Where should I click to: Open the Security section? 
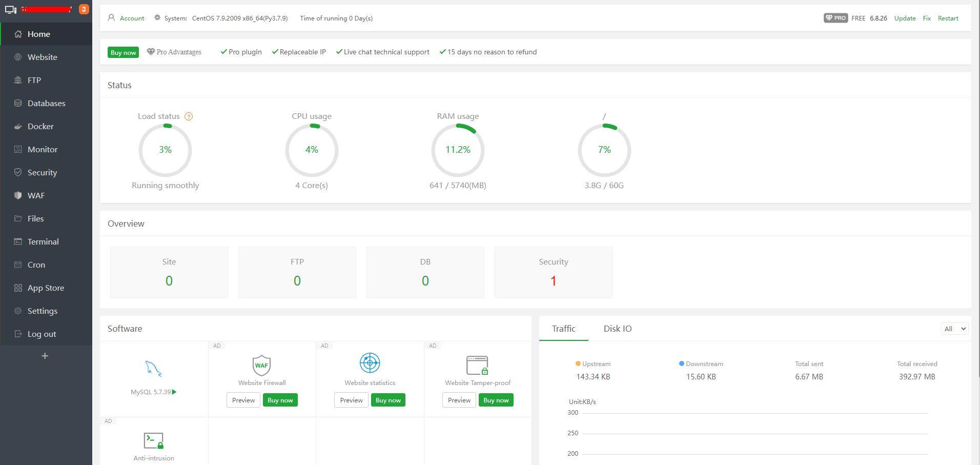click(x=42, y=172)
